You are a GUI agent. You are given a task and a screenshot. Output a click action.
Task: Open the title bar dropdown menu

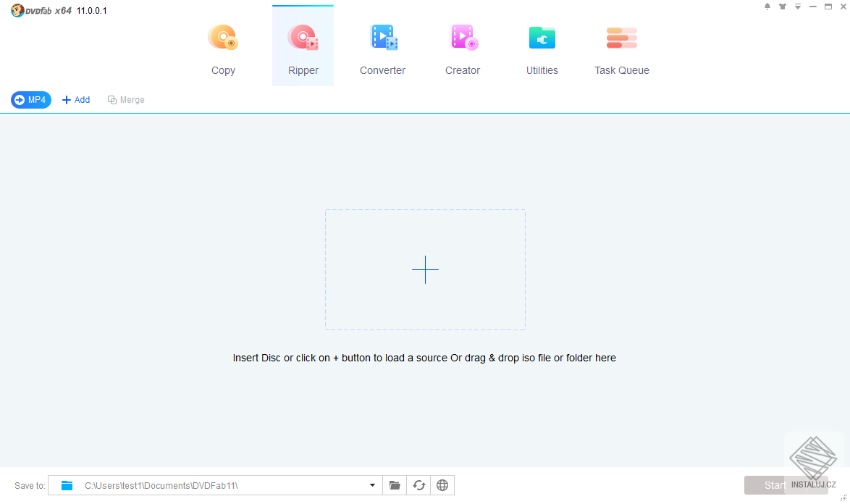coord(797,7)
